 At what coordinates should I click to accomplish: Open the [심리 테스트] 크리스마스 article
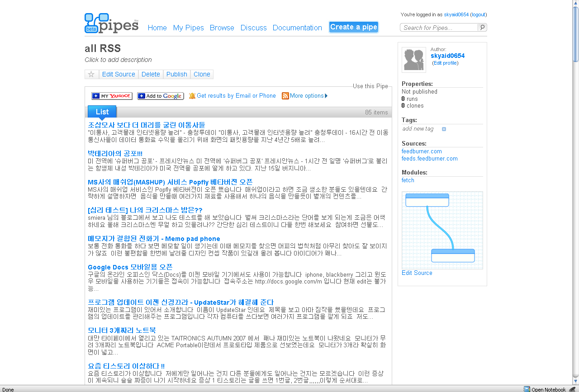pyautogui.click(x=145, y=210)
